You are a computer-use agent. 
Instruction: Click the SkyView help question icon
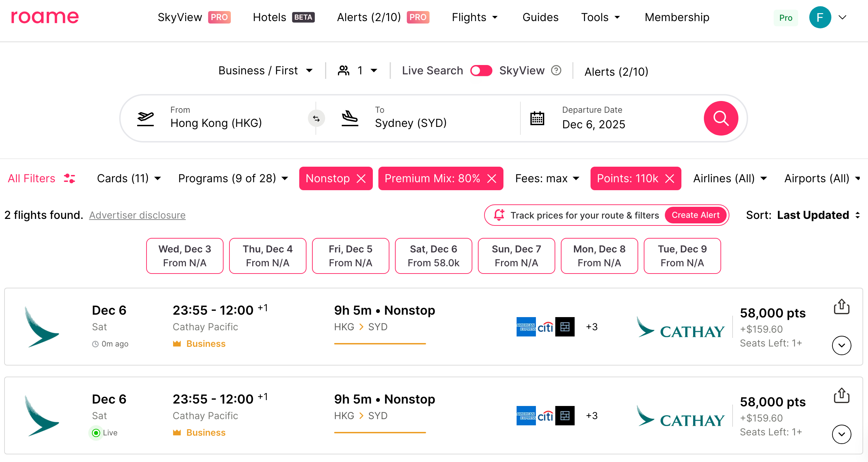556,71
